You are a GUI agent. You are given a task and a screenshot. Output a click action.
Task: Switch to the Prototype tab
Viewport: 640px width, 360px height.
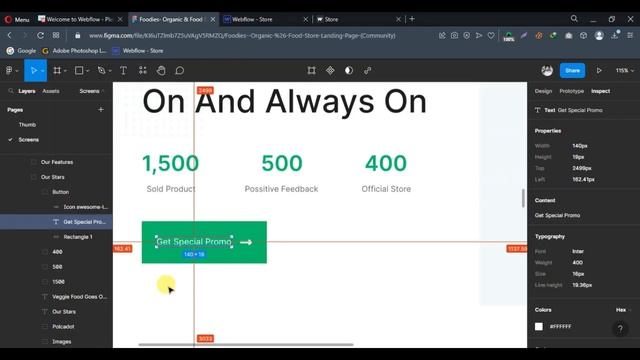pos(571,91)
